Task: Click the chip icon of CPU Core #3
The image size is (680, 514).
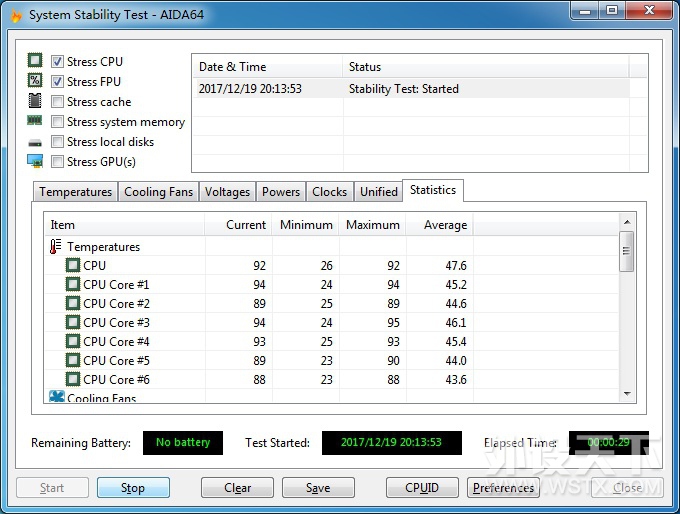Action: click(x=73, y=322)
